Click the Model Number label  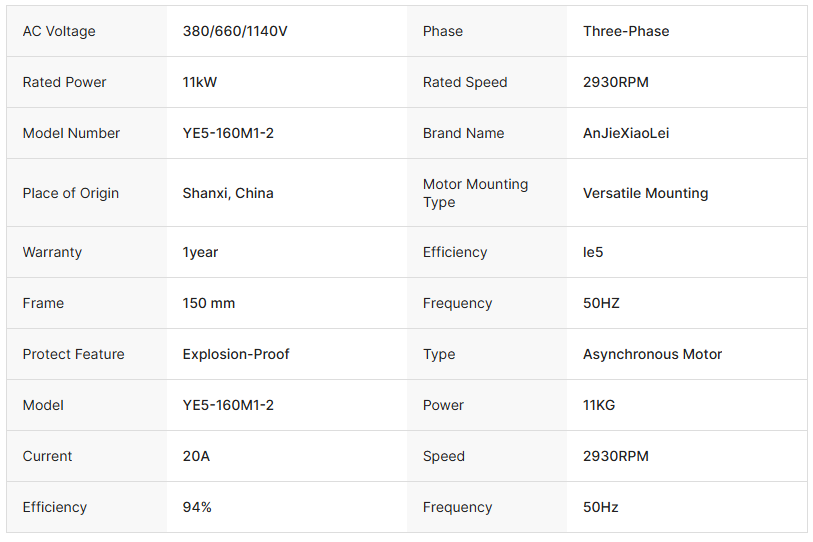[71, 133]
